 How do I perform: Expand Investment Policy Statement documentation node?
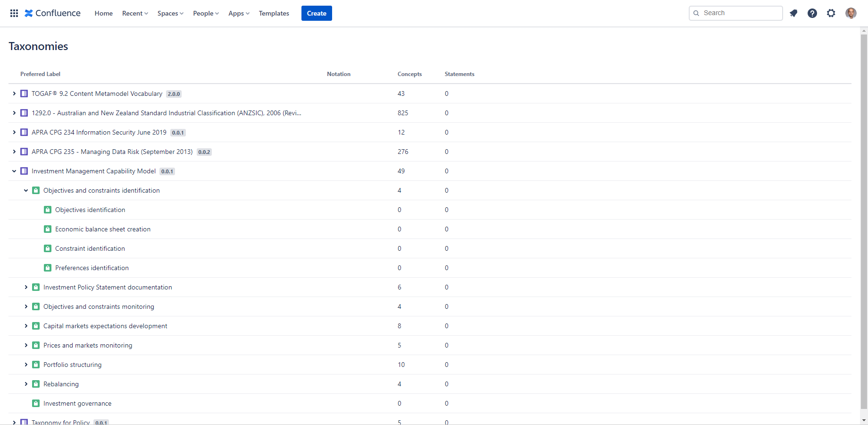tap(26, 287)
